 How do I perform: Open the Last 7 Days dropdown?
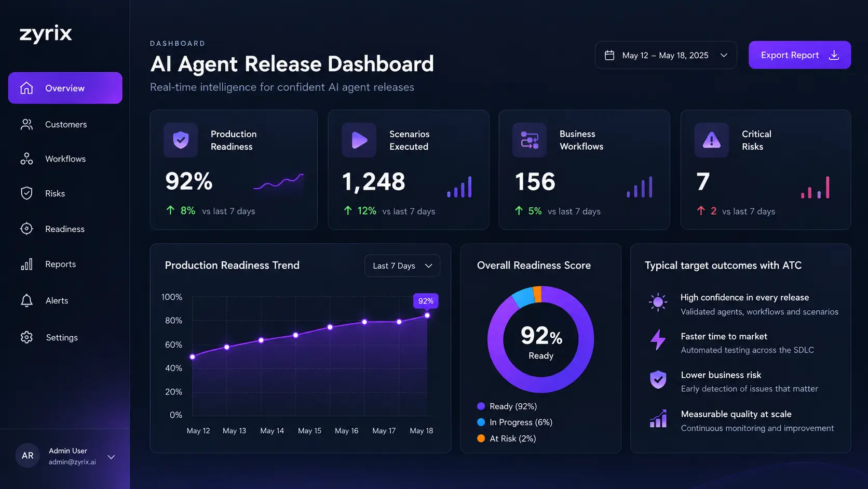click(x=402, y=266)
